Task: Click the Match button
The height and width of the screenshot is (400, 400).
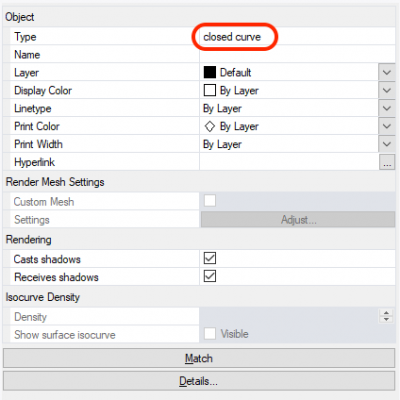Action: (x=199, y=358)
